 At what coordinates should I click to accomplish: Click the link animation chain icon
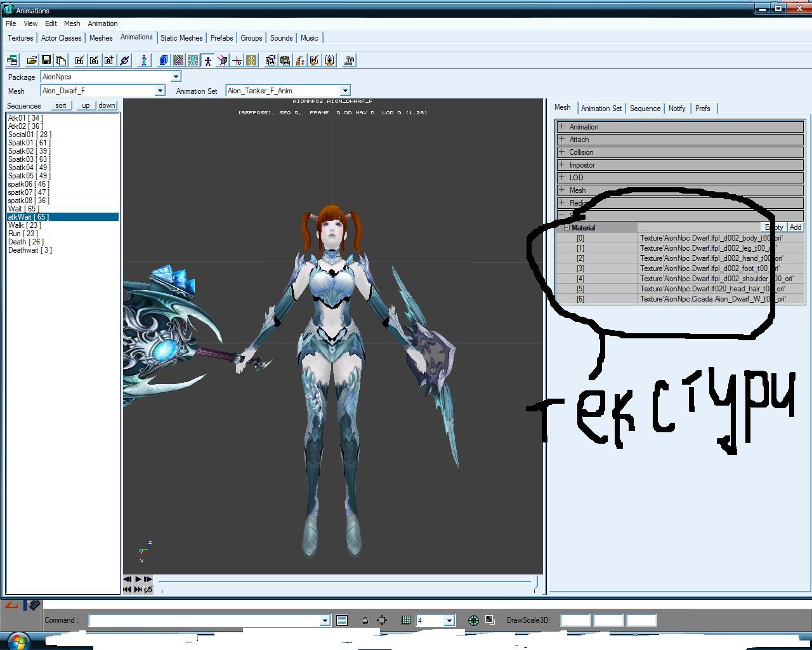pos(124,60)
